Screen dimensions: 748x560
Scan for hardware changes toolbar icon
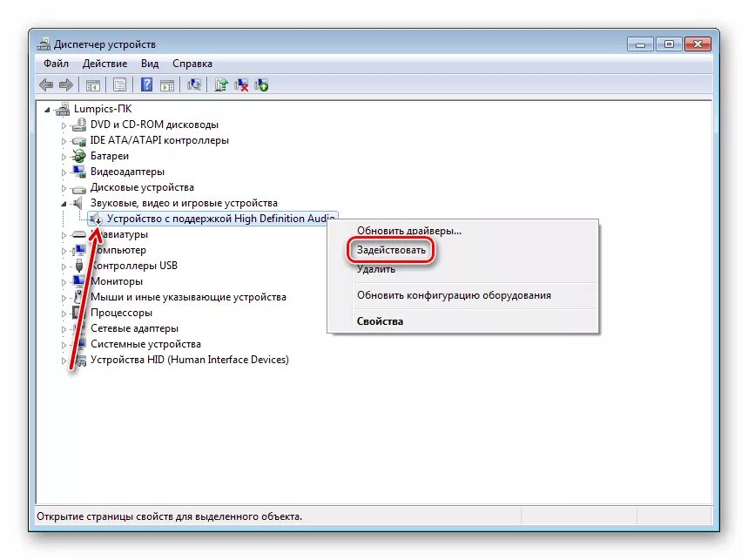pyautogui.click(x=194, y=84)
